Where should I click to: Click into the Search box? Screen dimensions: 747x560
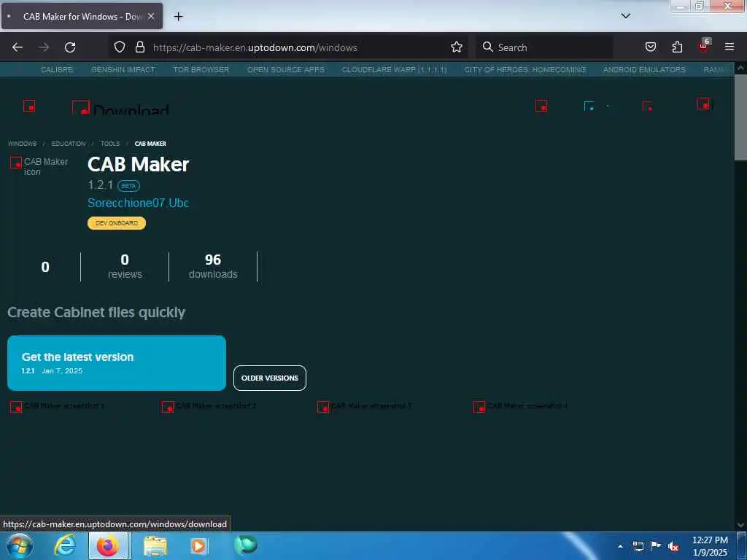(544, 47)
